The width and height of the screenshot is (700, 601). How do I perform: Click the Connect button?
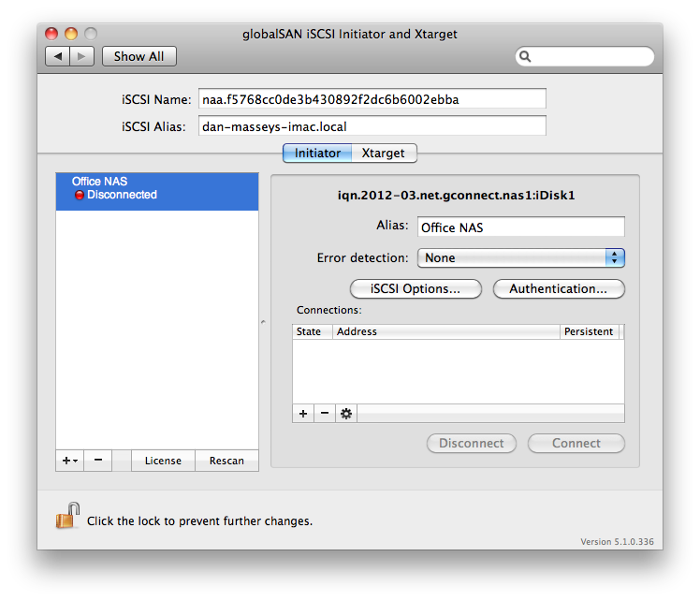[576, 443]
